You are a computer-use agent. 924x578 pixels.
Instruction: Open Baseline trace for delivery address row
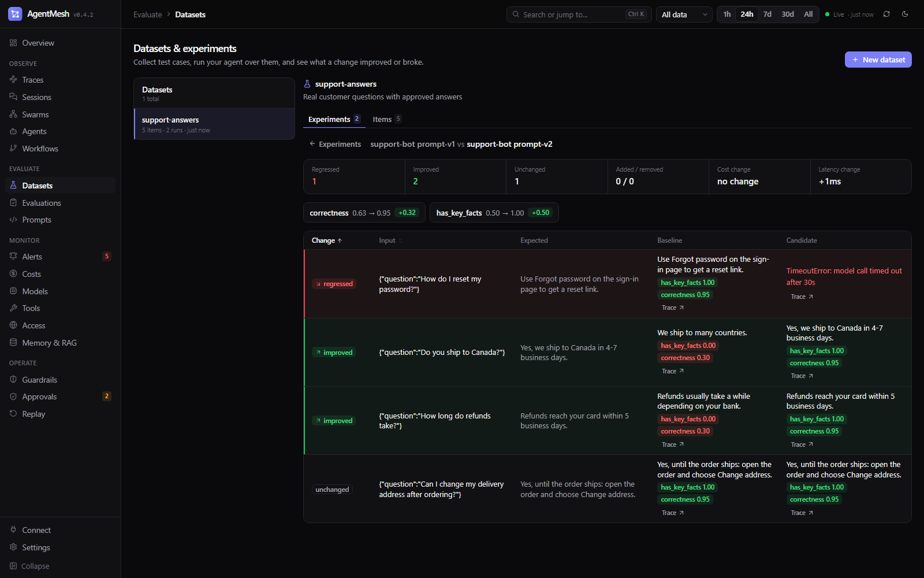click(673, 513)
